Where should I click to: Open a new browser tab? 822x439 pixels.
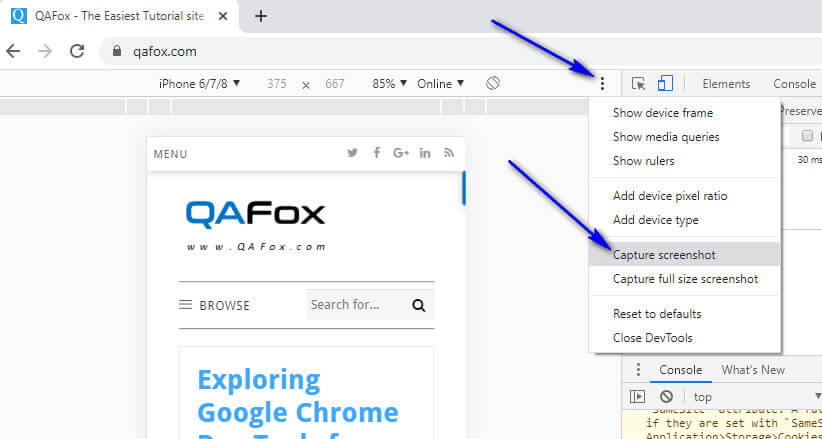coord(261,16)
